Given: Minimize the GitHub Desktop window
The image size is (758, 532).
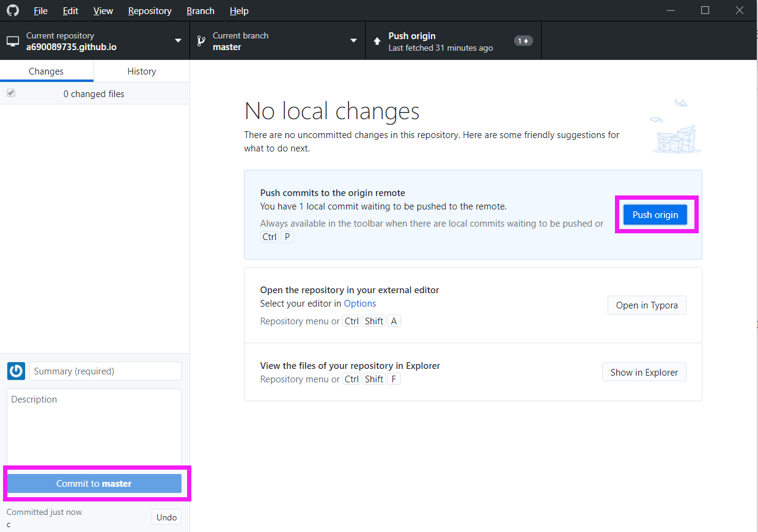Looking at the screenshot, I should point(670,10).
